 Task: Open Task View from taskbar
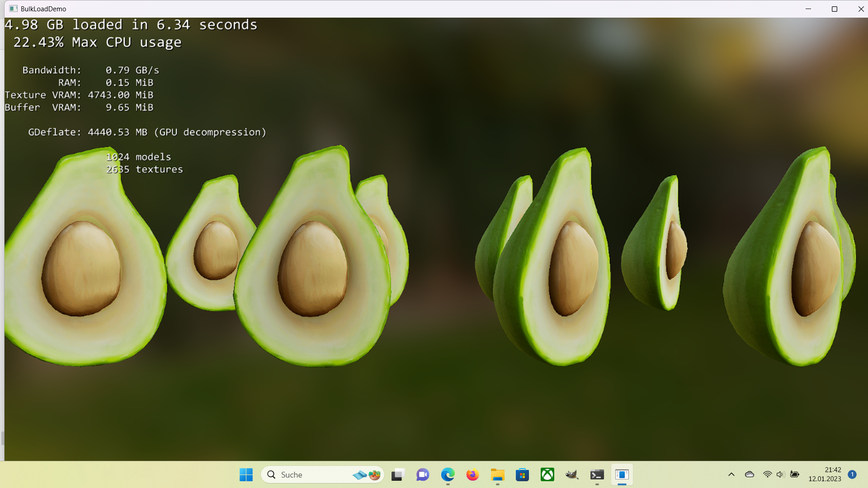pos(397,474)
